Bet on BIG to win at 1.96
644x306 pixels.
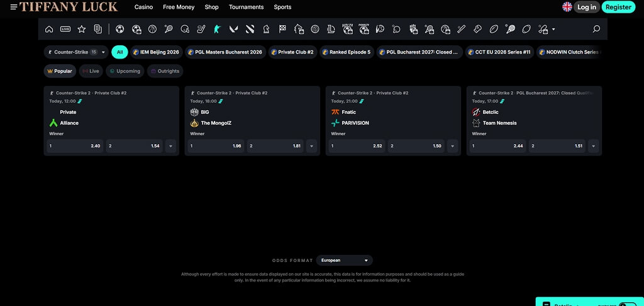[216, 146]
